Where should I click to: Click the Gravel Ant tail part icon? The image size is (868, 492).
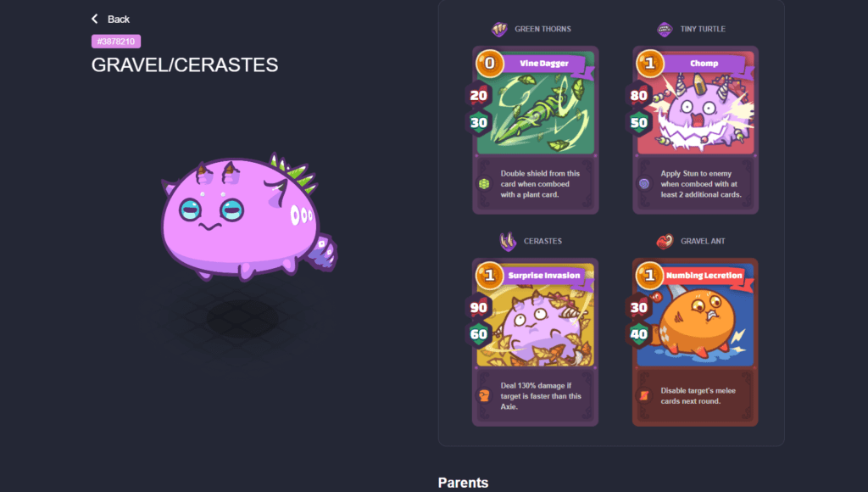(x=665, y=241)
